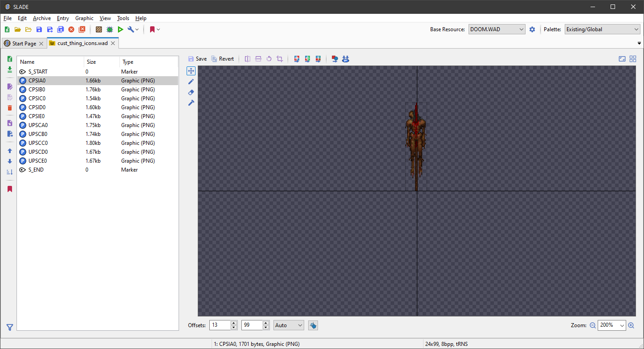Image resolution: width=644 pixels, height=349 pixels.
Task: Toggle the single image view icon top right
Action: (622, 59)
